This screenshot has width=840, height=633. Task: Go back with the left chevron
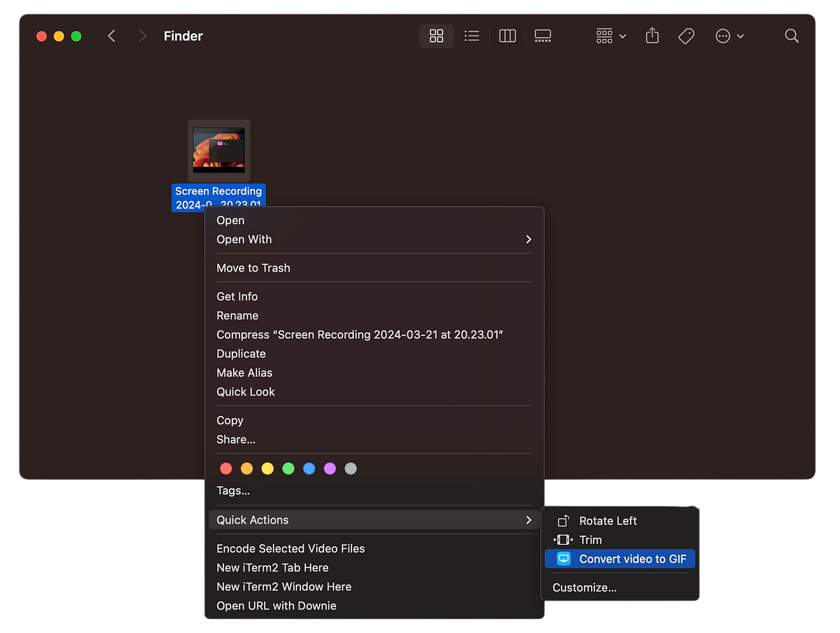(x=111, y=36)
